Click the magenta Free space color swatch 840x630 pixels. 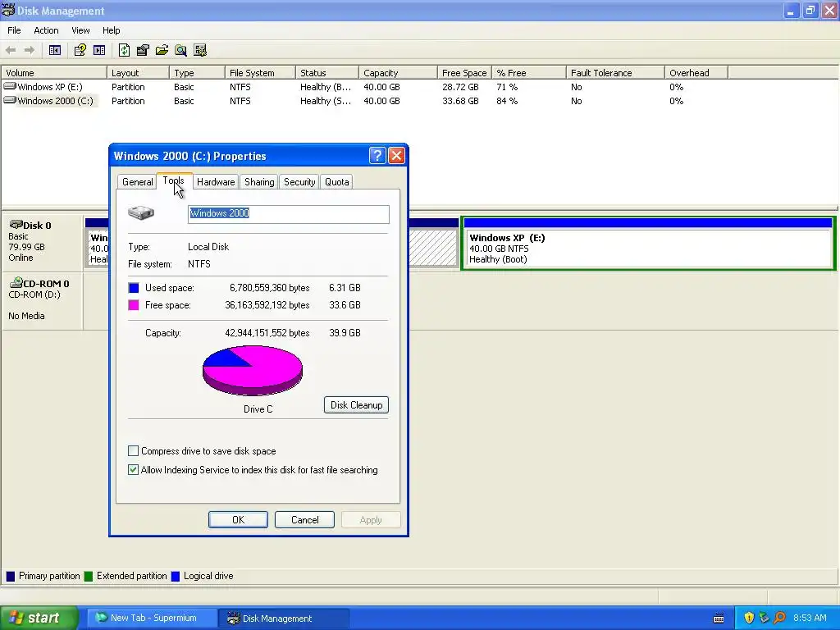[x=134, y=305]
